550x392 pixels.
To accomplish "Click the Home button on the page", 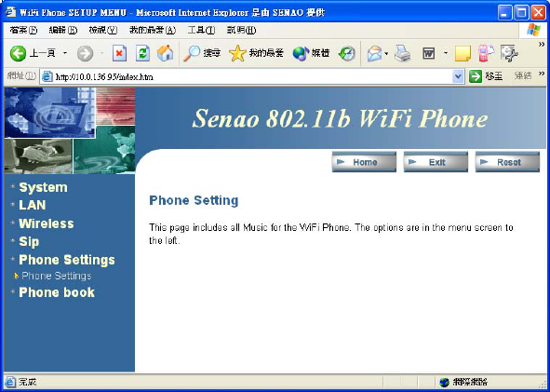I will (364, 162).
